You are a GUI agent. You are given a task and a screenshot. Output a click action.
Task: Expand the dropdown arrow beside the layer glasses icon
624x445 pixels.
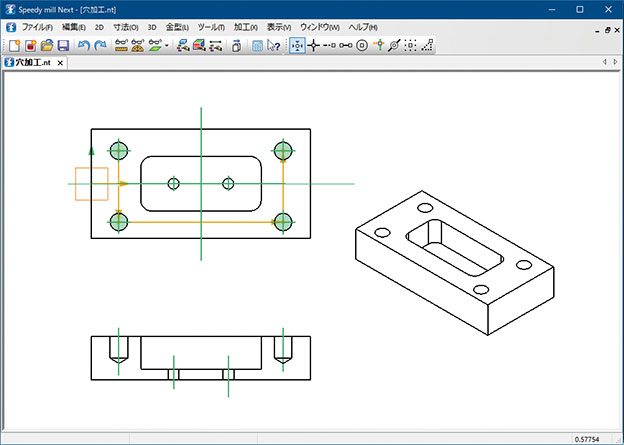[166, 46]
